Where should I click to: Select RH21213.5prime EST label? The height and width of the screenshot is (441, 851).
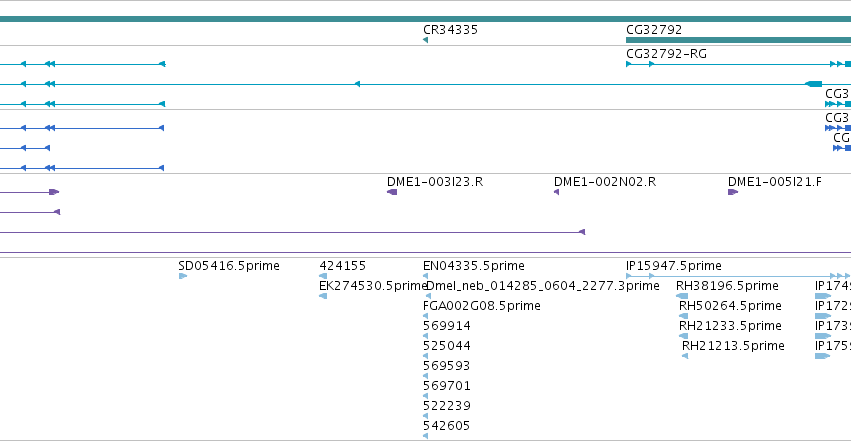733,346
